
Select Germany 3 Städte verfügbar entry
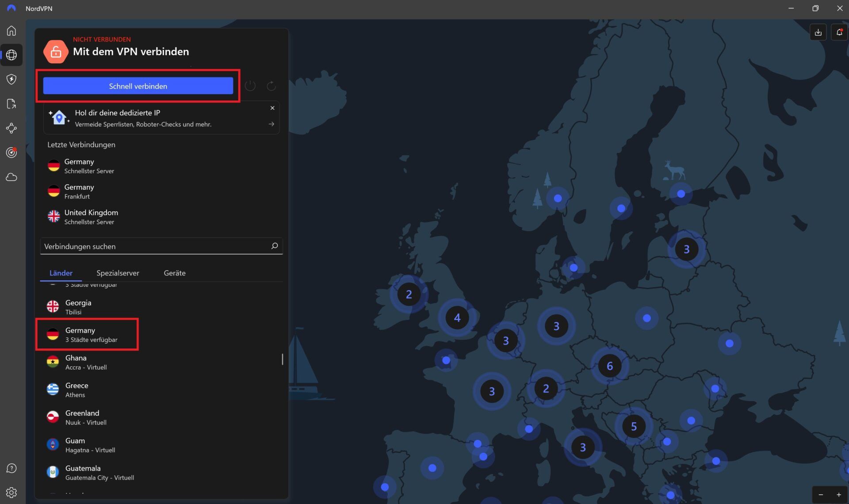(161, 334)
